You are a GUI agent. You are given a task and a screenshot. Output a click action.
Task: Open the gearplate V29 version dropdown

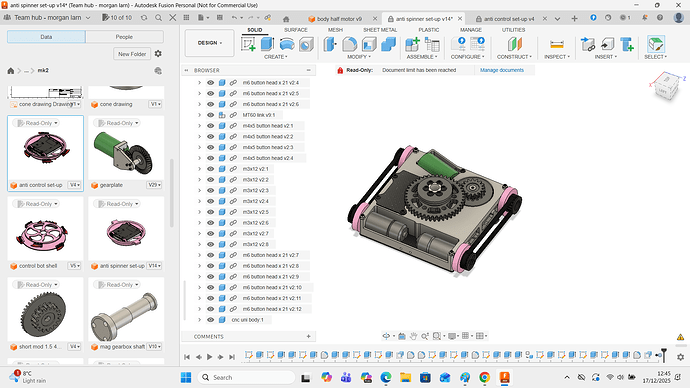coord(154,185)
